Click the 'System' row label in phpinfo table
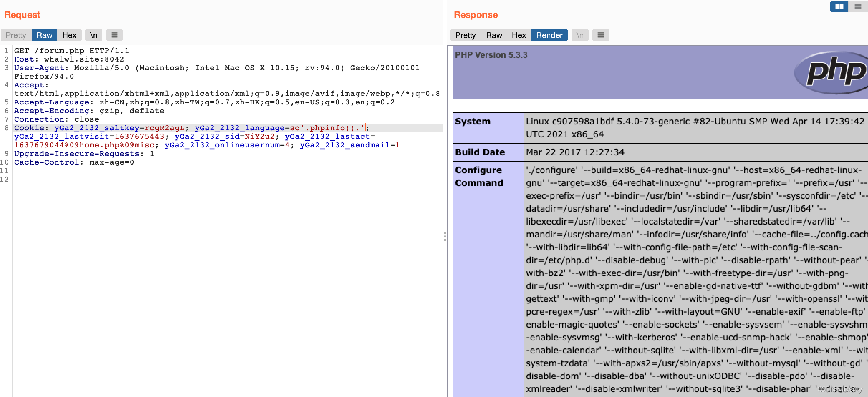 [473, 122]
